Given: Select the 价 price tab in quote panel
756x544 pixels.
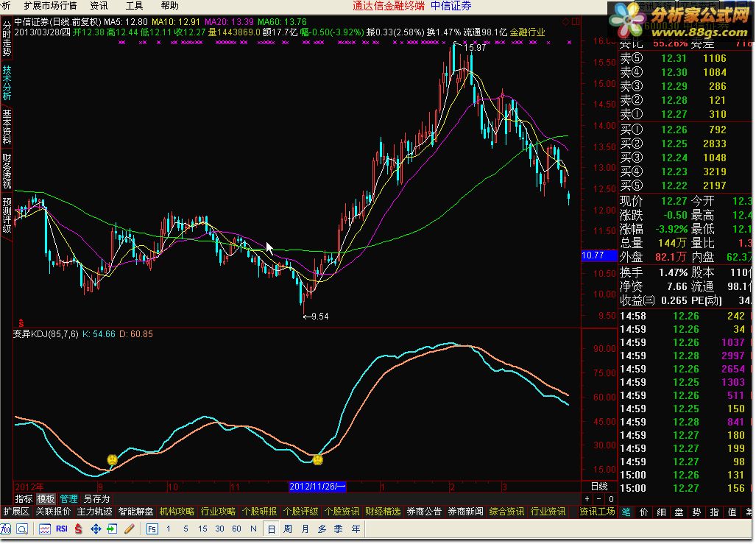Looking at the screenshot, I should click(x=643, y=512).
